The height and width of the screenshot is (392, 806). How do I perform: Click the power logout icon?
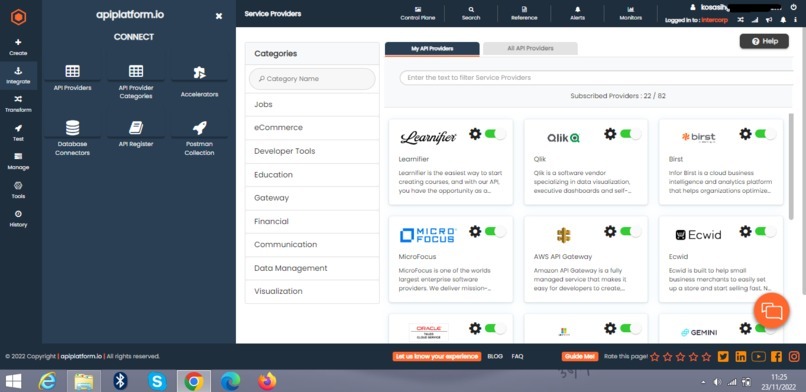[x=793, y=7]
